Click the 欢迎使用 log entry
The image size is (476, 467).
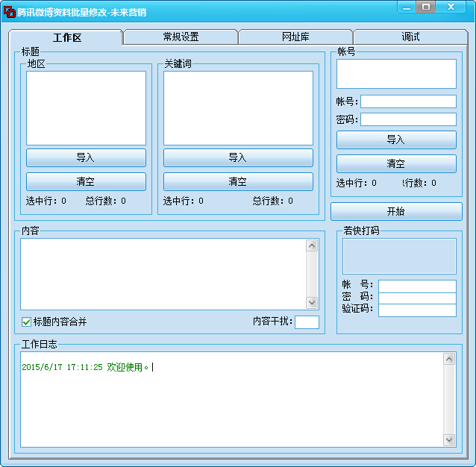pyautogui.click(x=85, y=367)
